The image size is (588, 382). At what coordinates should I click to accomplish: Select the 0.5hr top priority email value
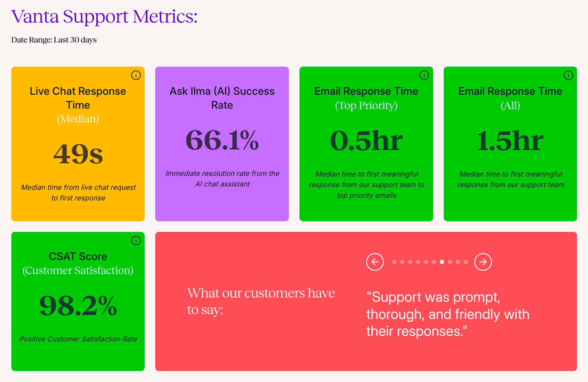(366, 140)
